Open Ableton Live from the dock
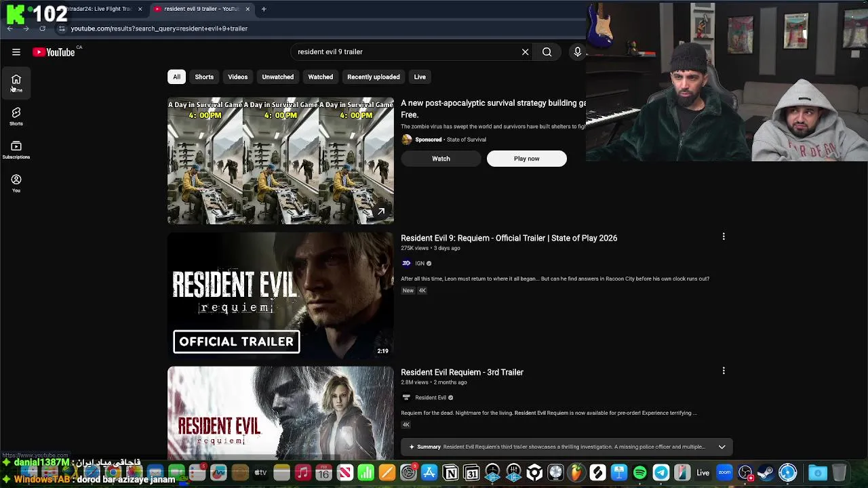 [x=703, y=472]
